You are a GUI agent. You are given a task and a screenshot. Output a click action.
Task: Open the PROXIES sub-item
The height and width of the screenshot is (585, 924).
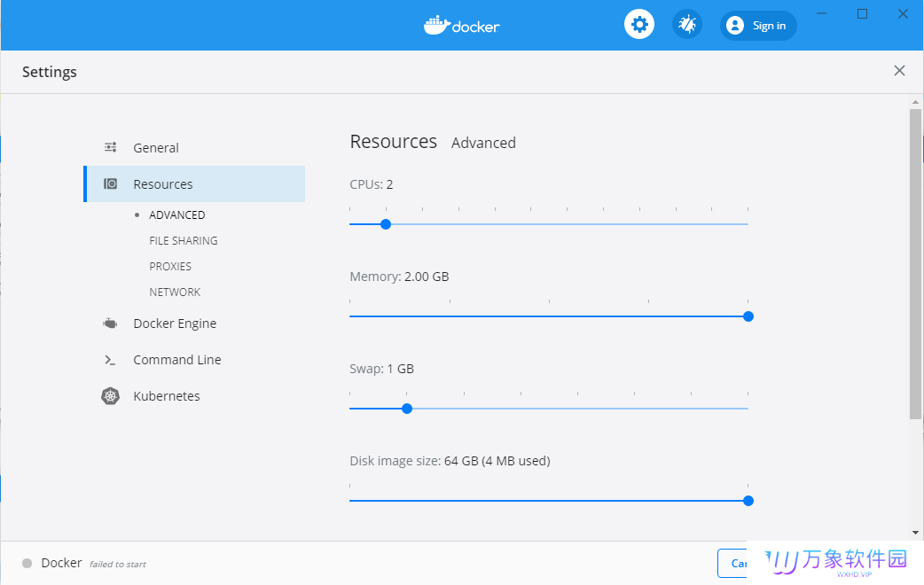[x=170, y=266]
